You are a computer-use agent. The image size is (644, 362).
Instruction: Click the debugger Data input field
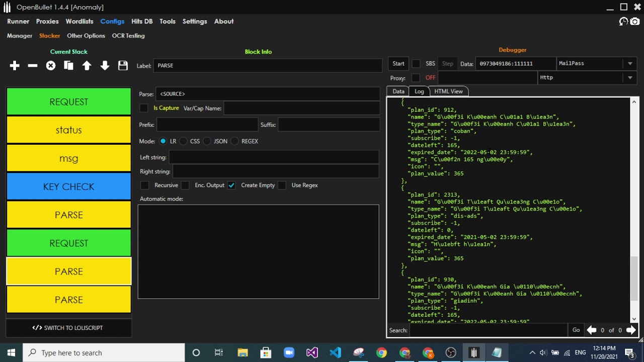pyautogui.click(x=516, y=64)
